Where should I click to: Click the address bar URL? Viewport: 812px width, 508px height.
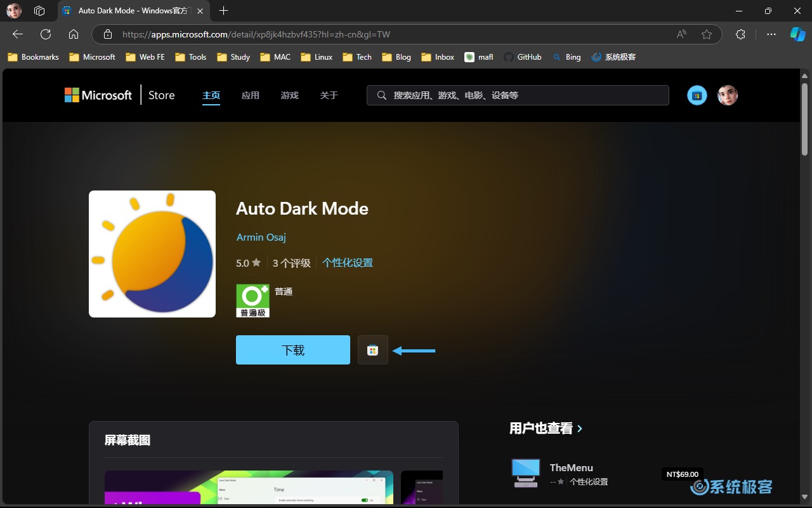256,34
